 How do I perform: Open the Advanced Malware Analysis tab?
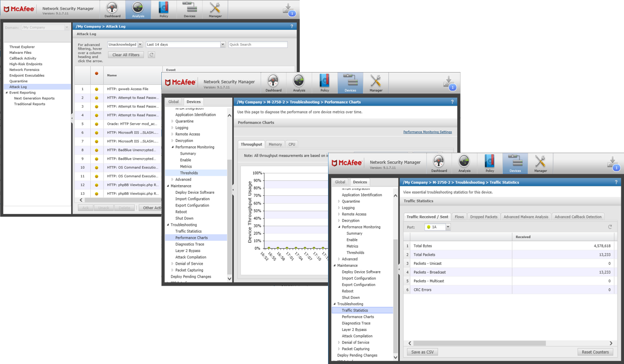pos(526,217)
